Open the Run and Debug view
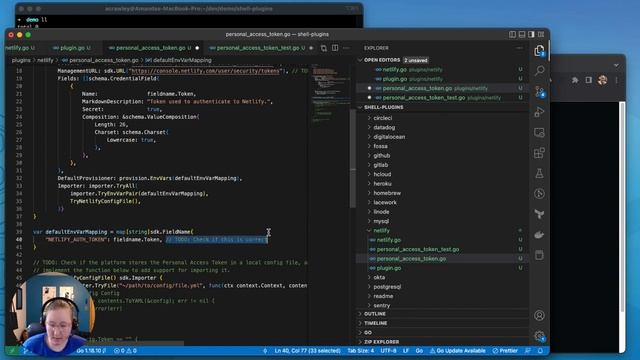Viewport: 640px width, 360px height. click(x=539, y=112)
